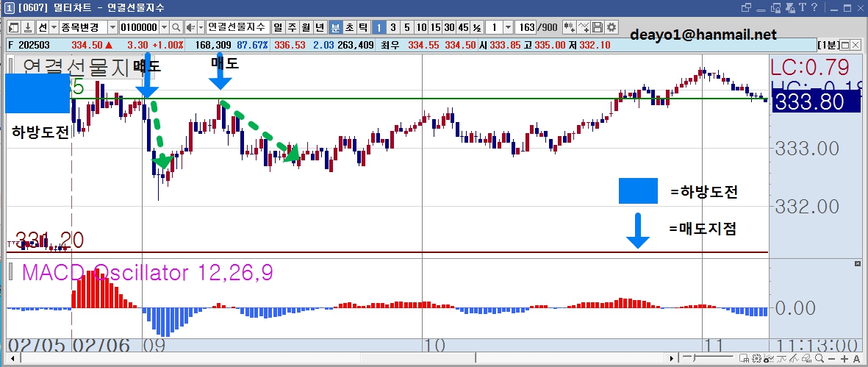Close the MACD indicator panel x
The image size is (868, 367).
click(x=858, y=265)
